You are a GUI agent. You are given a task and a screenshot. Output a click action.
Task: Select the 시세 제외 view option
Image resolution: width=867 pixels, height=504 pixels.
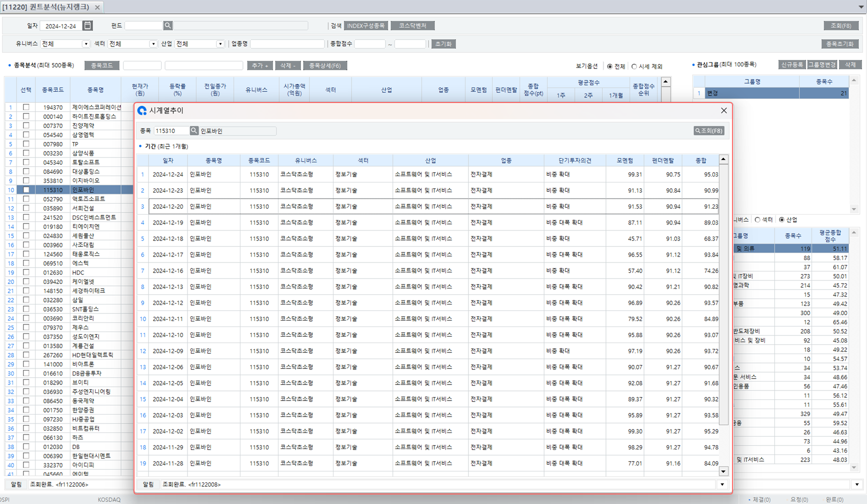pyautogui.click(x=634, y=66)
